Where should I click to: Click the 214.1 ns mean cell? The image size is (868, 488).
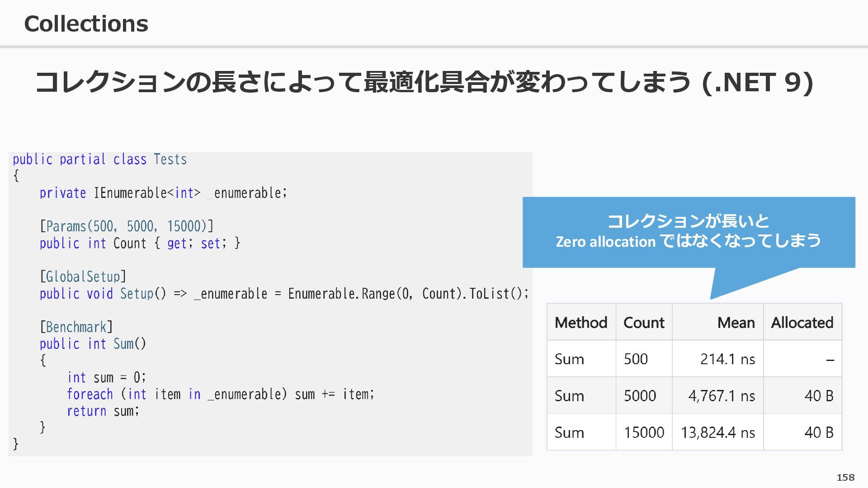(727, 359)
